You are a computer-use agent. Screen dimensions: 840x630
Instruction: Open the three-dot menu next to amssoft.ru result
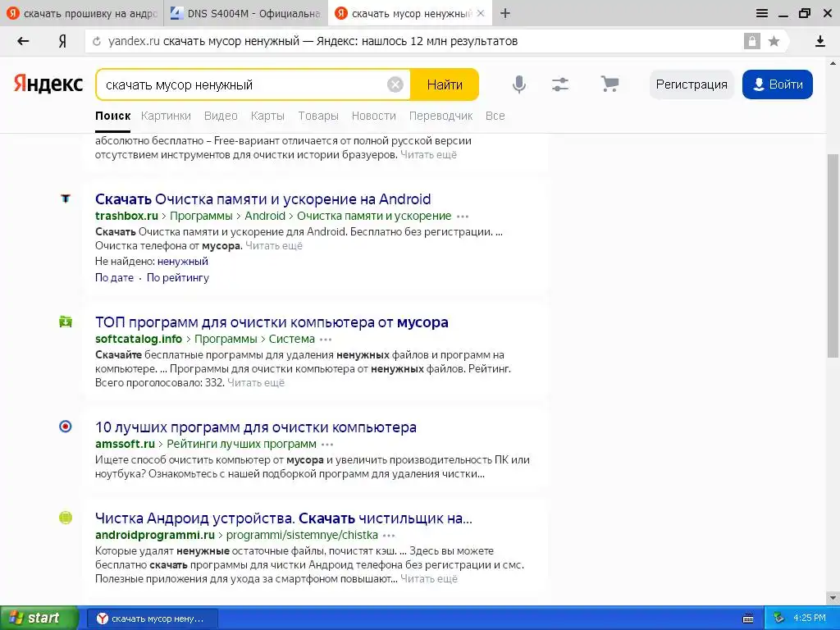click(x=327, y=445)
